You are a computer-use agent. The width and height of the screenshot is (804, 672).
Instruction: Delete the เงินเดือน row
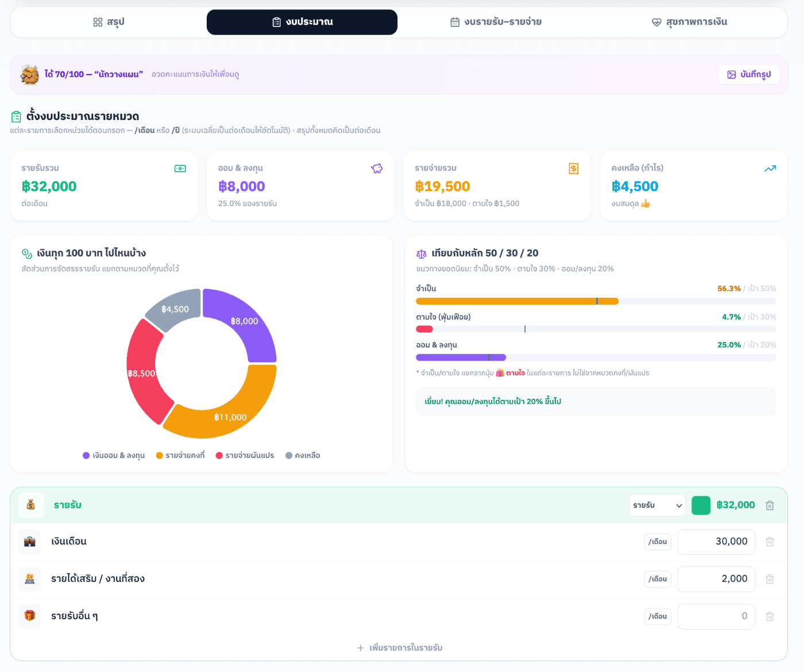click(770, 542)
